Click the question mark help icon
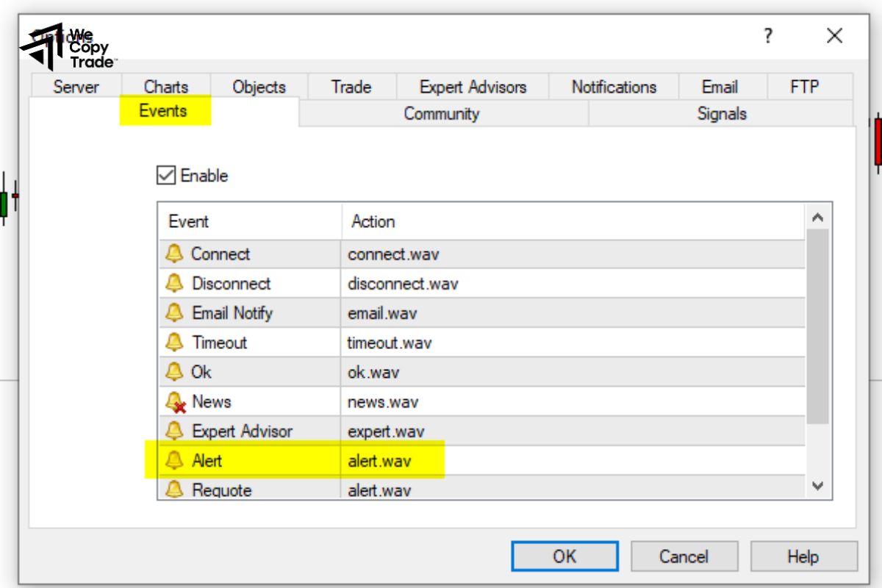The height and width of the screenshot is (588, 882). pos(767,35)
